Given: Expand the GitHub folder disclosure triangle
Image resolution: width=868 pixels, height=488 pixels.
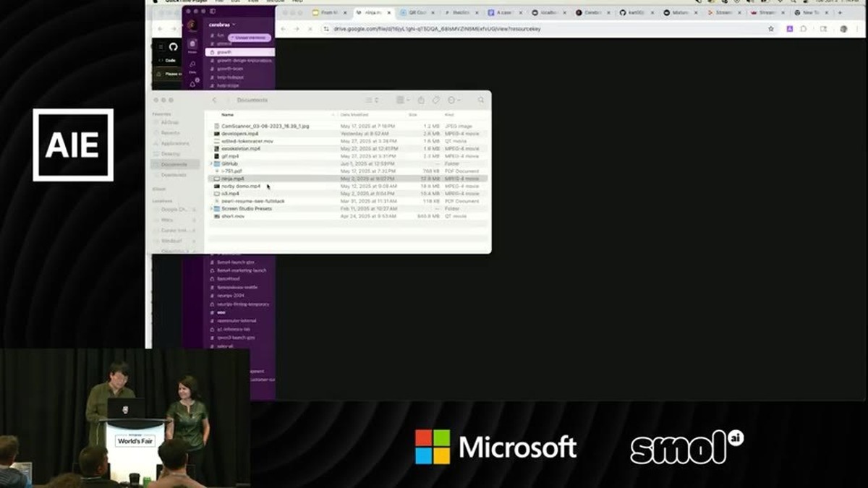Looking at the screenshot, I should click(211, 163).
